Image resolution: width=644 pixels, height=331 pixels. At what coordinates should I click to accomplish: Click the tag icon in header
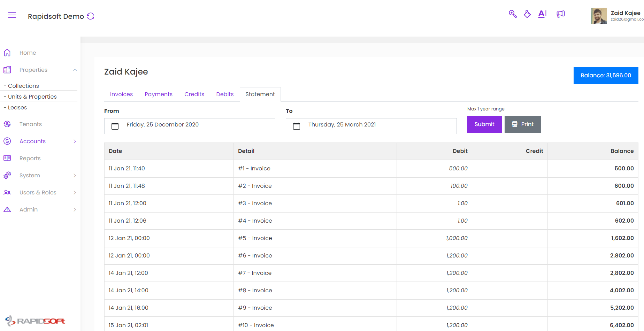coord(528,14)
